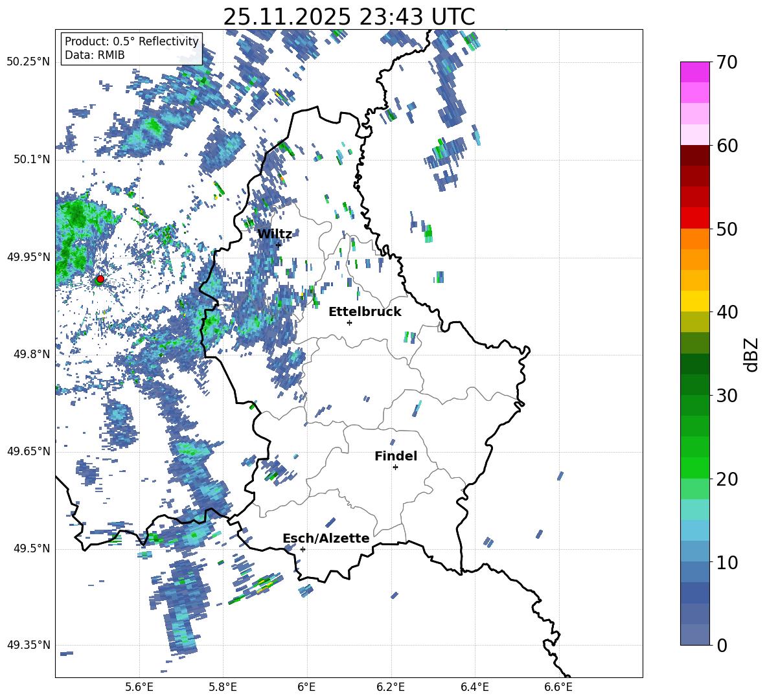Click the red radar site marker
This screenshot has width=767, height=700.
pyautogui.click(x=100, y=278)
